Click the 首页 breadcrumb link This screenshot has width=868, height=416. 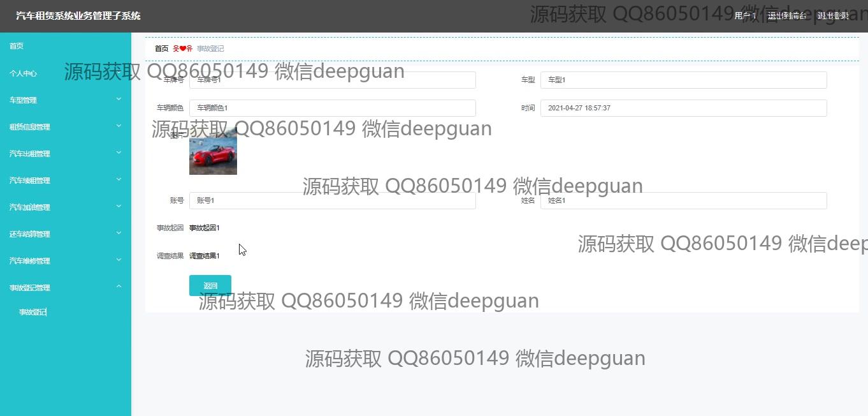pyautogui.click(x=162, y=48)
